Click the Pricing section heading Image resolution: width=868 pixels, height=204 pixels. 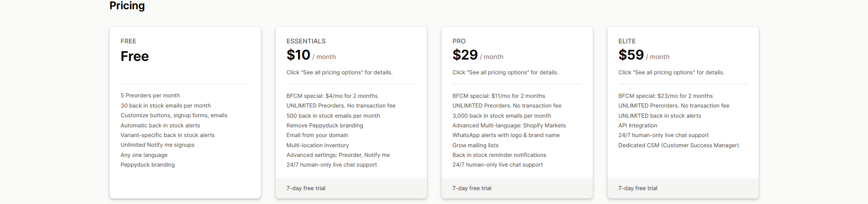(127, 6)
